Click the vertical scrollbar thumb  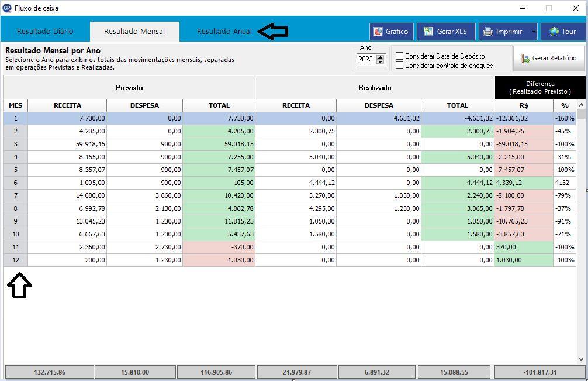(x=581, y=114)
